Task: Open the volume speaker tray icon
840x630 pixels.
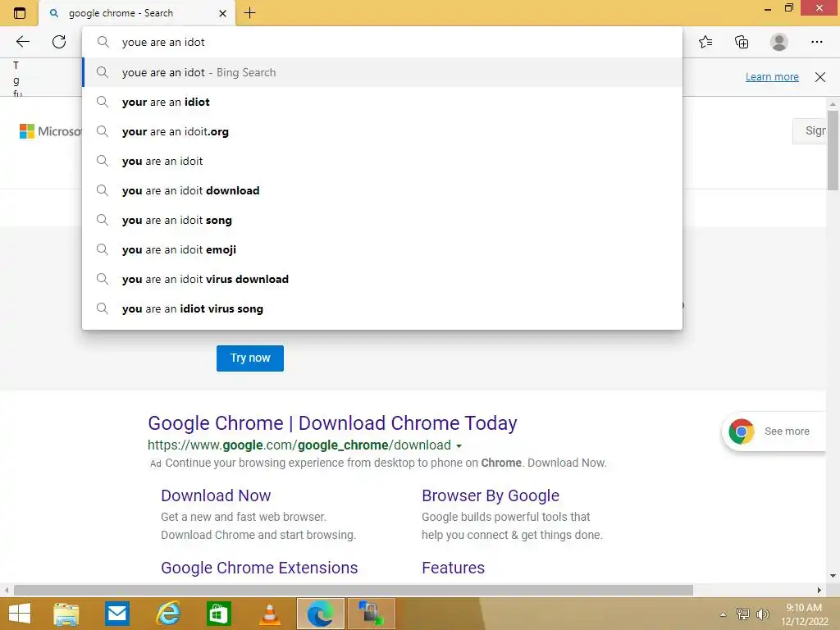Action: pos(762,614)
